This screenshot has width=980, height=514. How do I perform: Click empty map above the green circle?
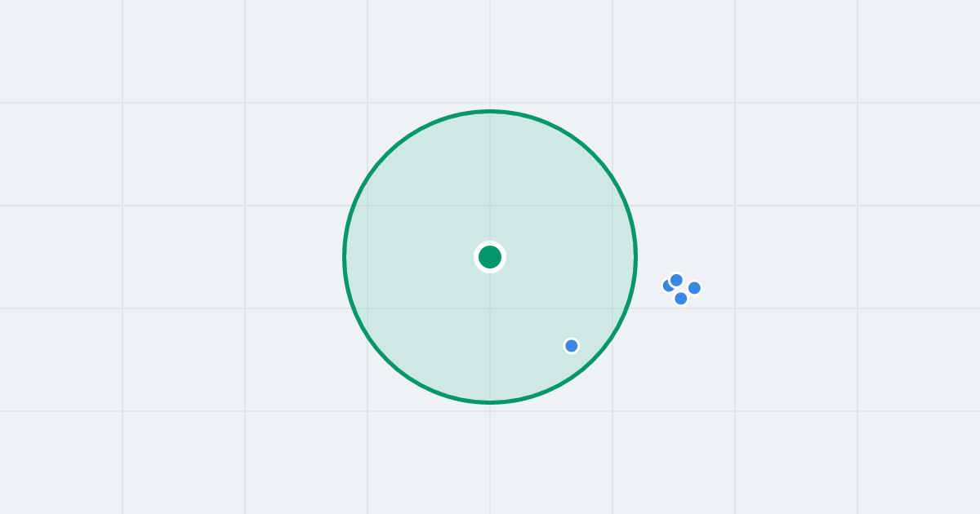(490, 53)
